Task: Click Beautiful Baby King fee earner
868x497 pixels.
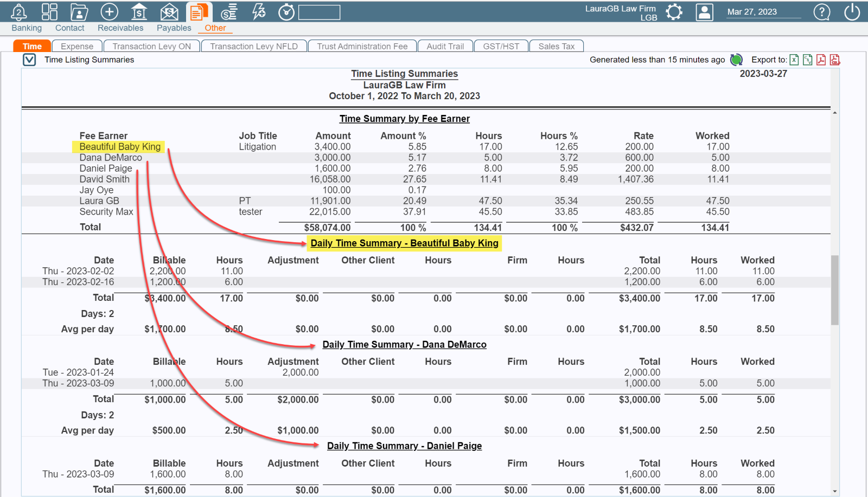Action: (x=120, y=147)
